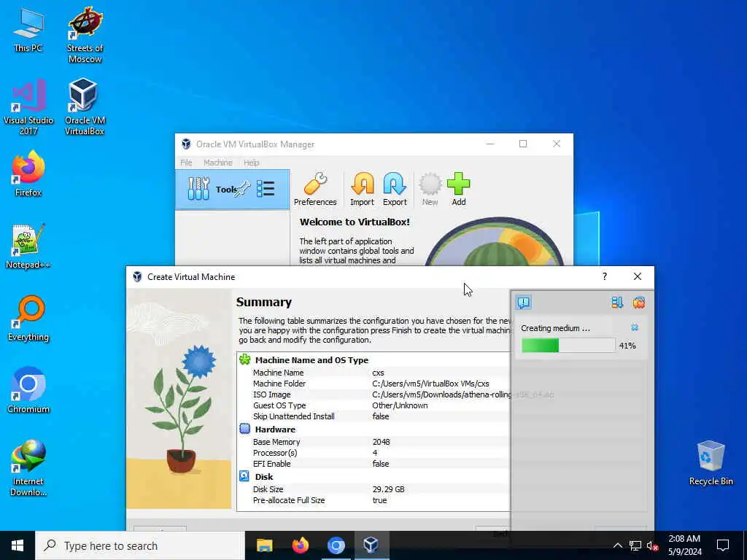Viewport: 747px width, 560px height.
Task: Open the Action Center notifications icon
Action: (x=723, y=545)
